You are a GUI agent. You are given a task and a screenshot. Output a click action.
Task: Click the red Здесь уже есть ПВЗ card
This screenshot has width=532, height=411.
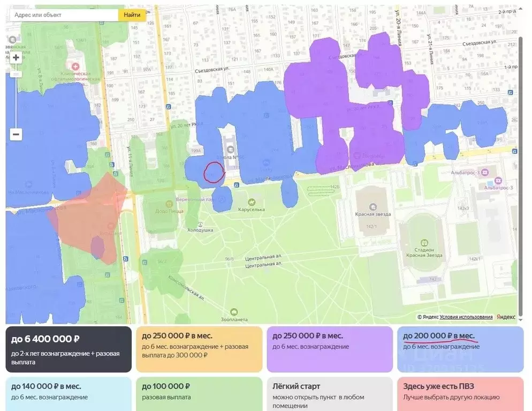pyautogui.click(x=460, y=393)
